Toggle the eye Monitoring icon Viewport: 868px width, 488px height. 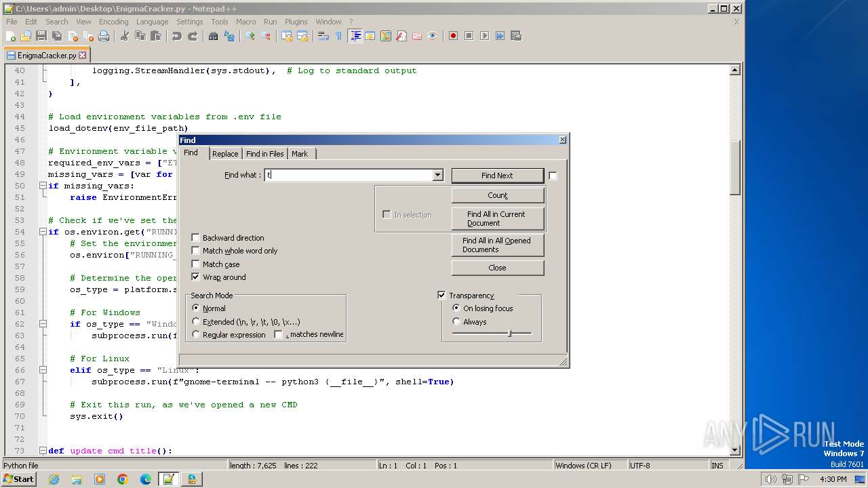coord(433,36)
